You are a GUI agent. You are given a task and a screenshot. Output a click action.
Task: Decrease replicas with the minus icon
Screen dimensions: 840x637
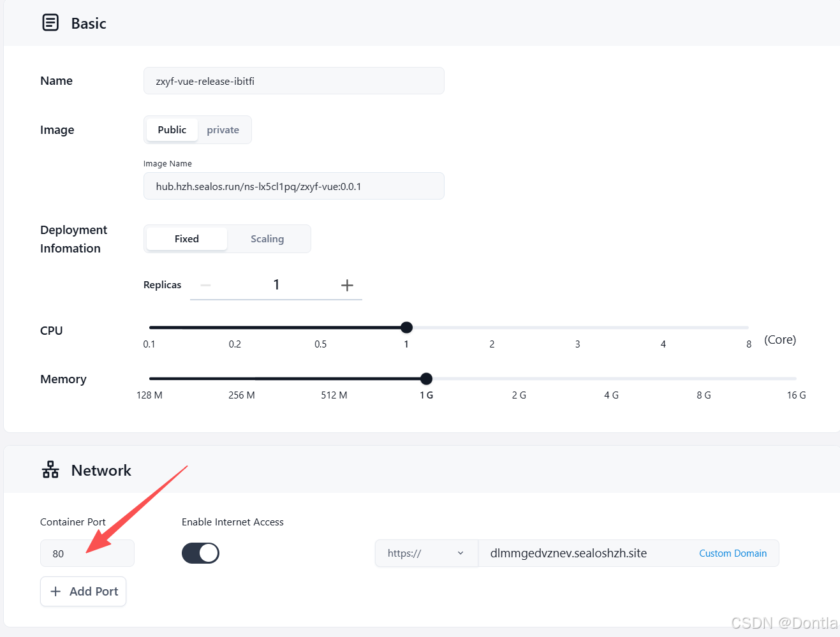pyautogui.click(x=205, y=285)
